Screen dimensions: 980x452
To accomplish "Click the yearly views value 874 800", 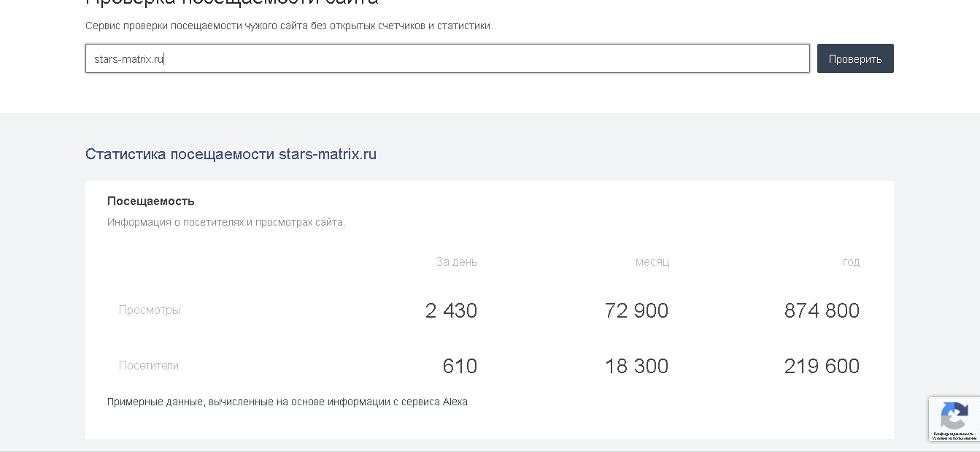I will tap(822, 310).
